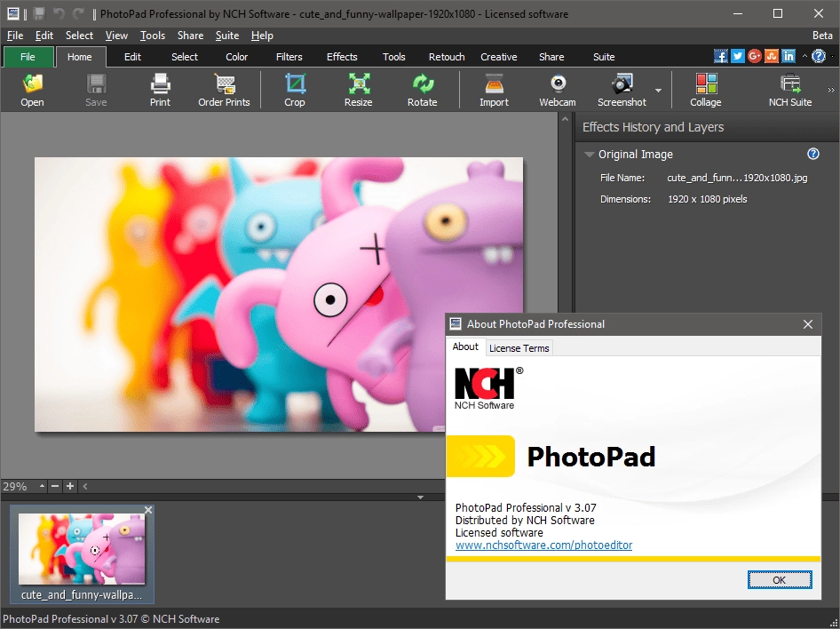The height and width of the screenshot is (629, 840).
Task: Open the green File ribbon tab
Action: point(28,57)
